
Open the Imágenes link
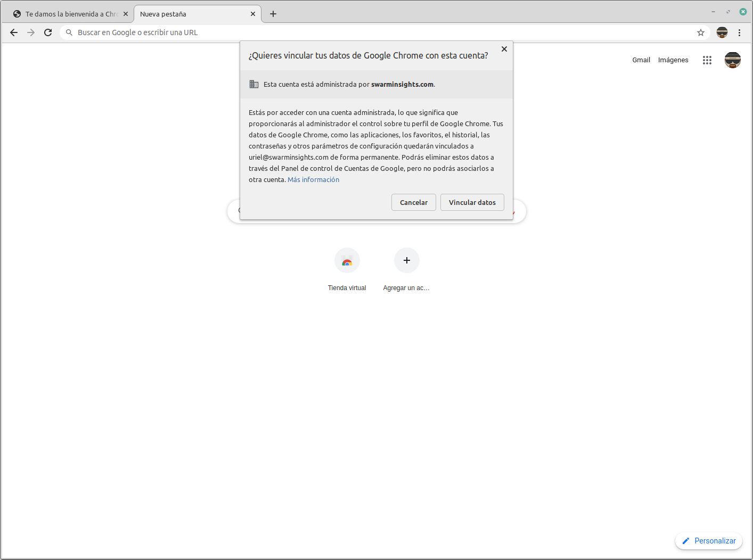(x=673, y=60)
